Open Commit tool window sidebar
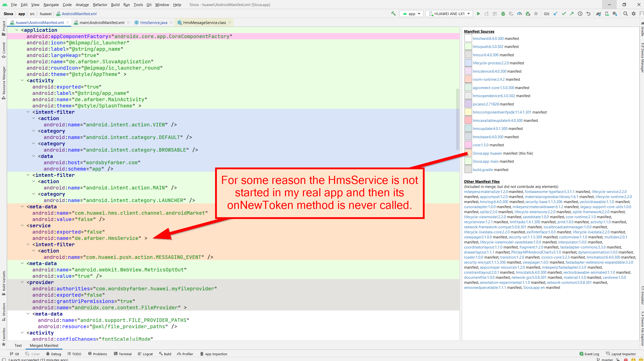 click(4, 50)
